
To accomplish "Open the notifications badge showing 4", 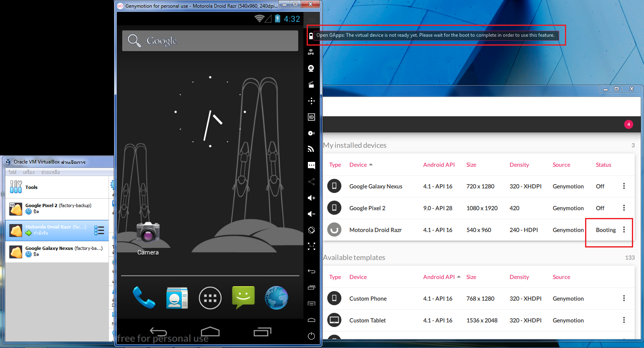I will coord(629,124).
